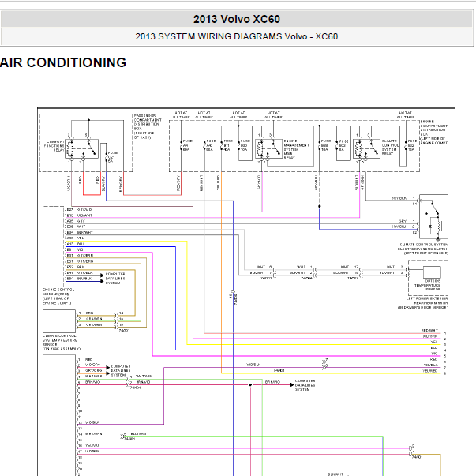
Task: Click the 'ENGINE CONTROL MODULE (ECM)' label
Action: (x=58, y=296)
